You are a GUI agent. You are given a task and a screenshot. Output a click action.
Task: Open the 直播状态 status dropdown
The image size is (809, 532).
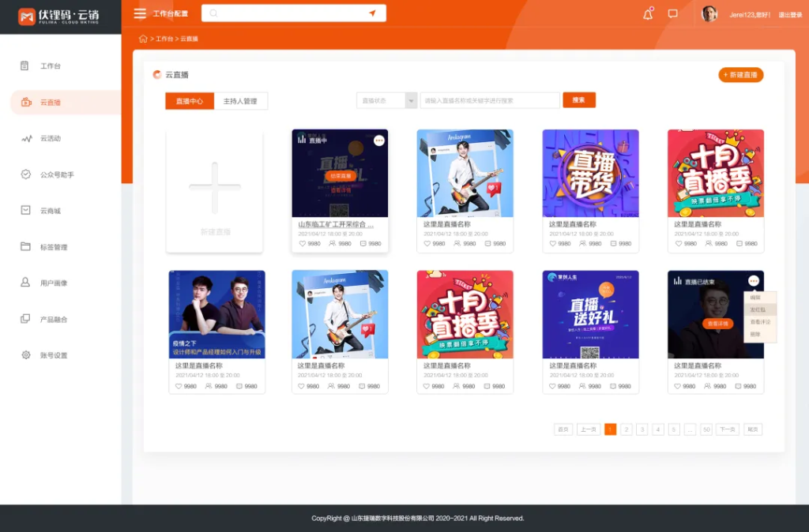[x=386, y=100]
